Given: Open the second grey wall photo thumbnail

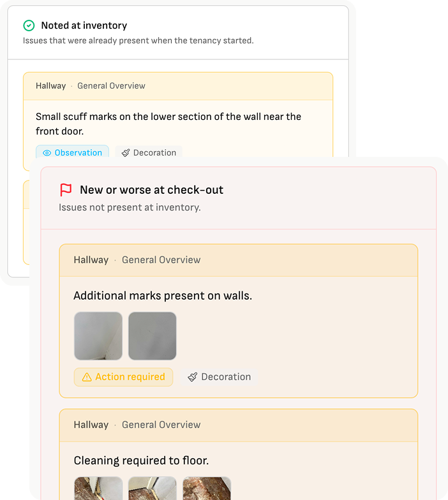Looking at the screenshot, I should 152,335.
